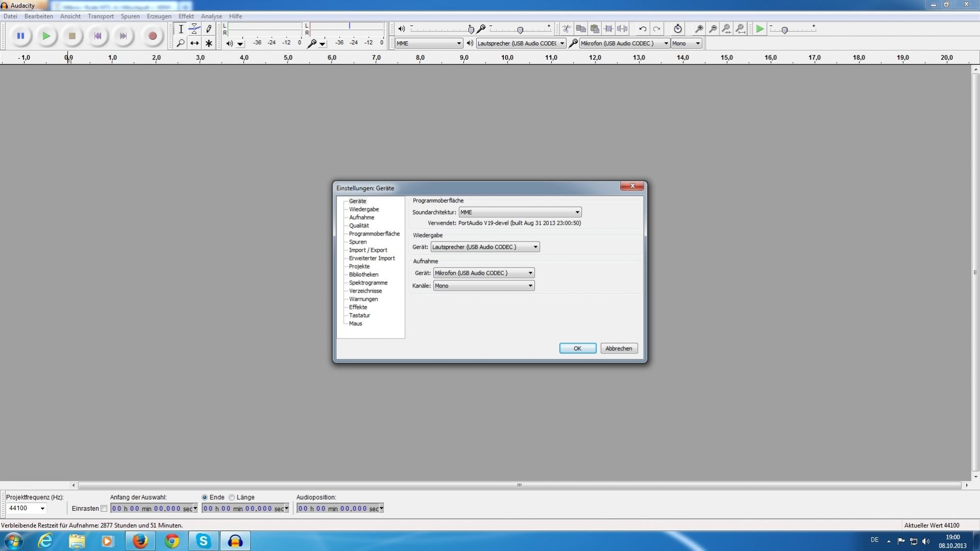Select Spektrogramme in the settings tree
The image size is (980, 551).
pos(368,283)
